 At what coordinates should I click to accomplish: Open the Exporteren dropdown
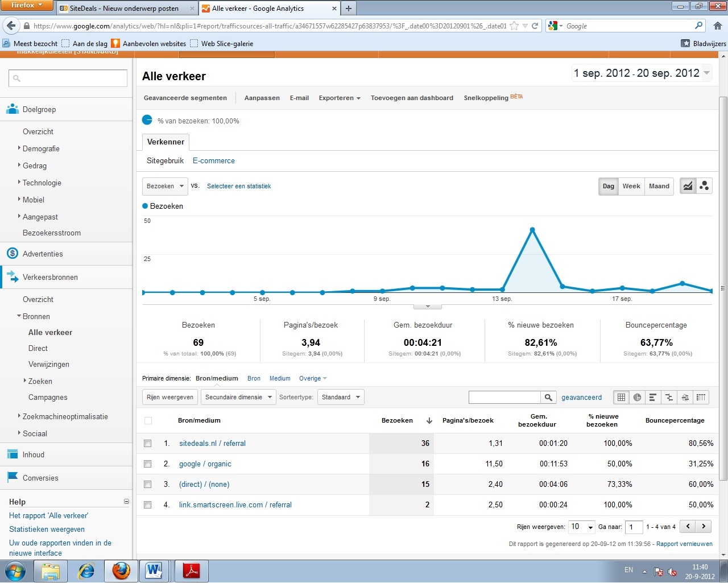pos(340,98)
